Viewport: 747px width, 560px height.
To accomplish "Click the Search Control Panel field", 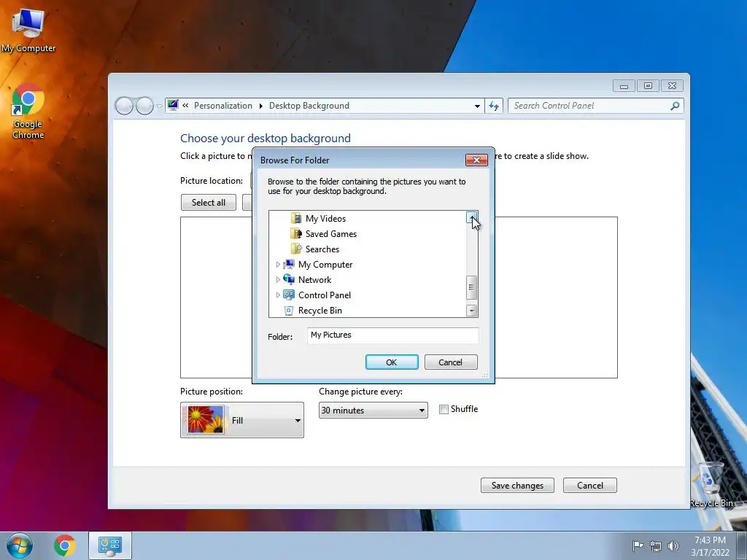I will pos(596,106).
